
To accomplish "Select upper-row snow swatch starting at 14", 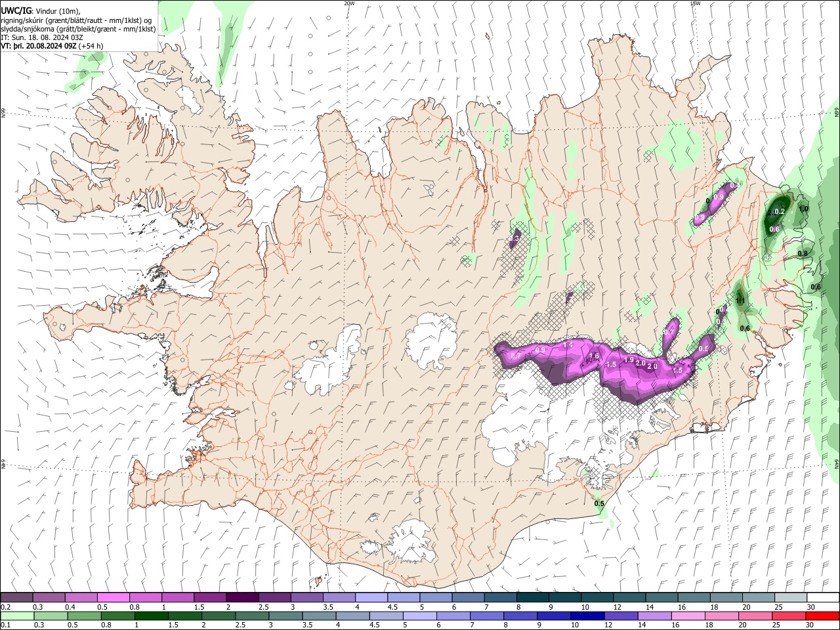I will [x=661, y=597].
